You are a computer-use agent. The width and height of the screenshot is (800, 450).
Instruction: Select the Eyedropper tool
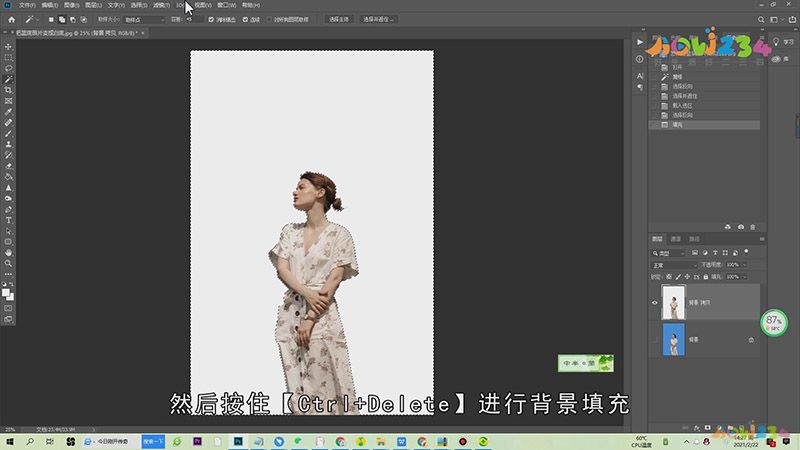pos(8,112)
